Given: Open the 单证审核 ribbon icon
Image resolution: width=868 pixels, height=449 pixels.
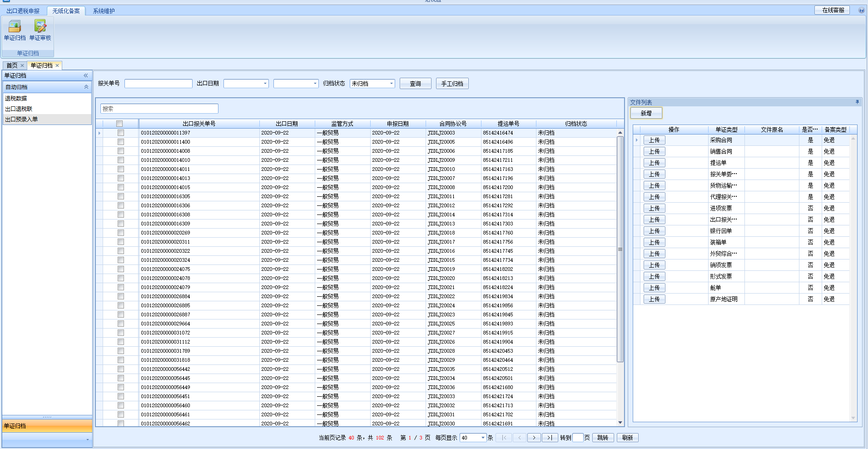Looking at the screenshot, I should tap(40, 30).
